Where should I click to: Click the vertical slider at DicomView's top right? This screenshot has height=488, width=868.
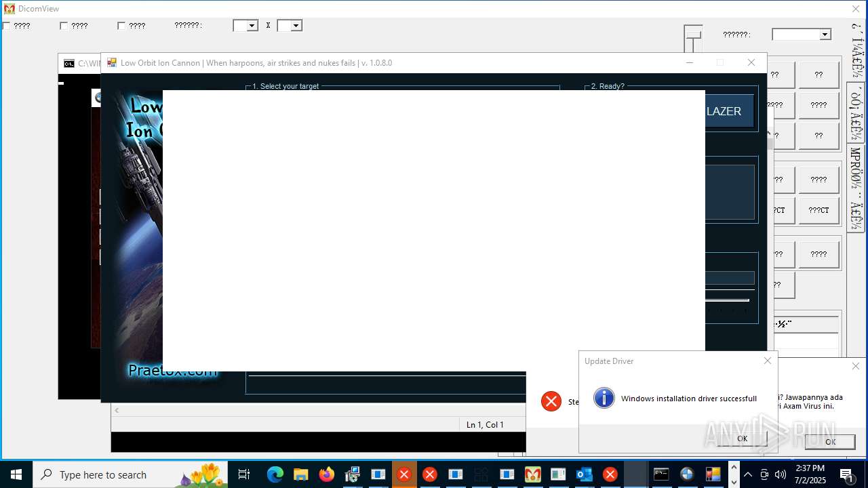(692, 39)
